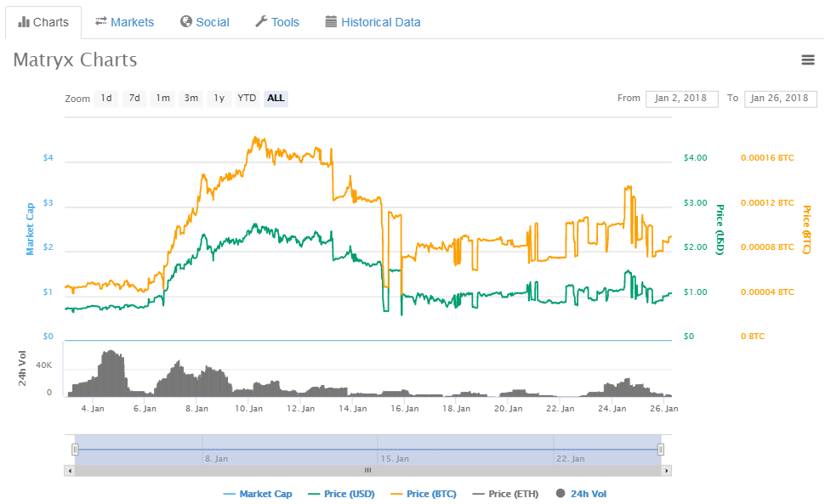Grab the right range navigator handle

660,450
